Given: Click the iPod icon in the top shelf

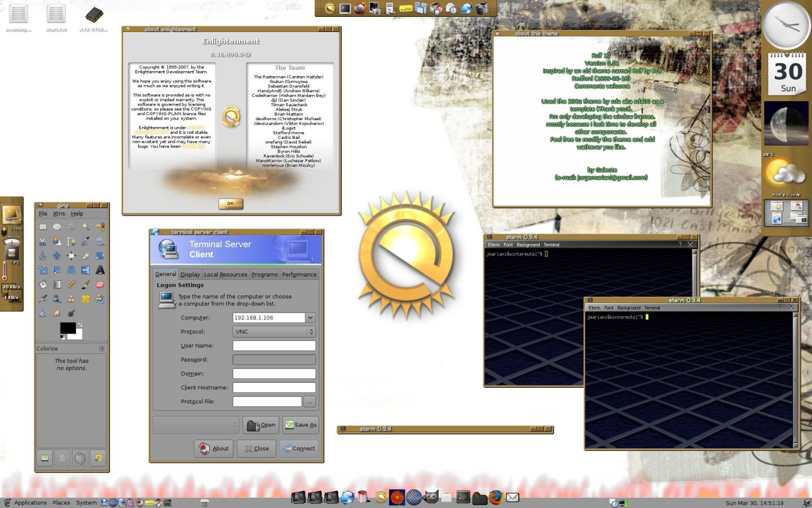Looking at the screenshot, I should (390, 8).
